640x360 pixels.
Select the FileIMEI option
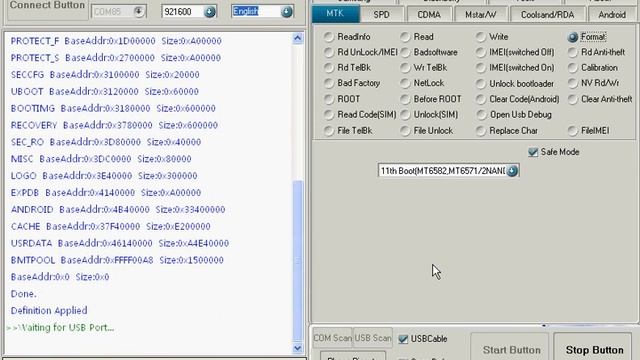(573, 131)
